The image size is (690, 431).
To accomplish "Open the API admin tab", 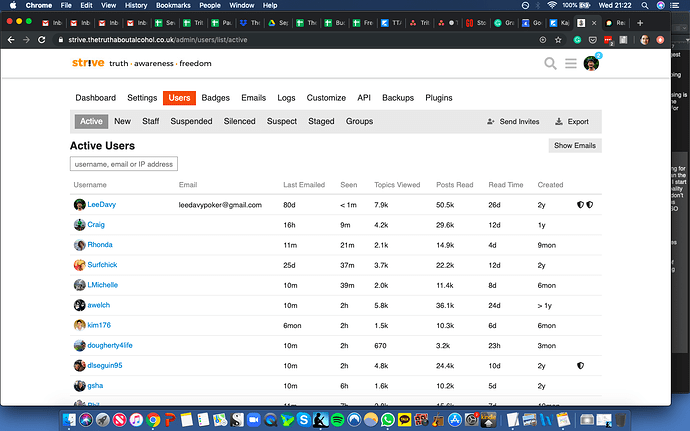I will pos(364,98).
